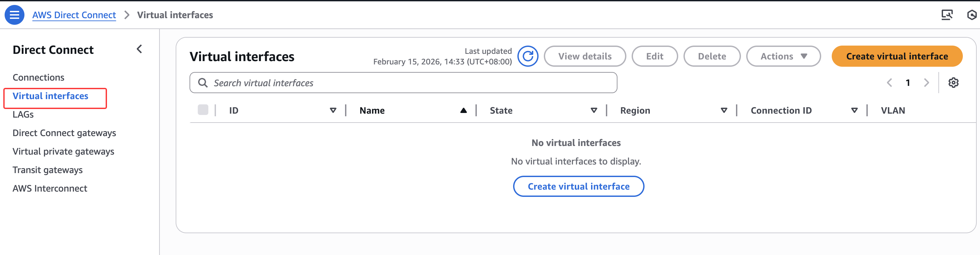Viewport: 980px width, 255px height.
Task: Refresh the virtual interfaces list
Action: coord(528,56)
